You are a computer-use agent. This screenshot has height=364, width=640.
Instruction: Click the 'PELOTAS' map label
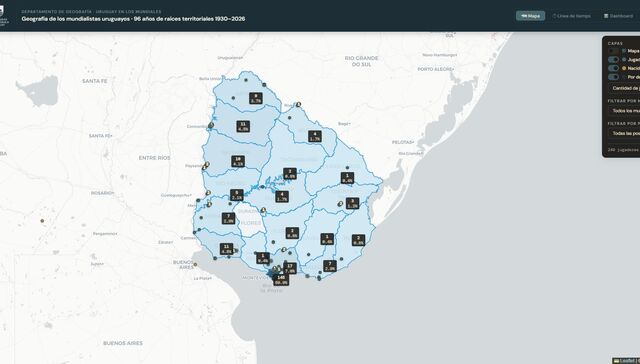[403, 142]
